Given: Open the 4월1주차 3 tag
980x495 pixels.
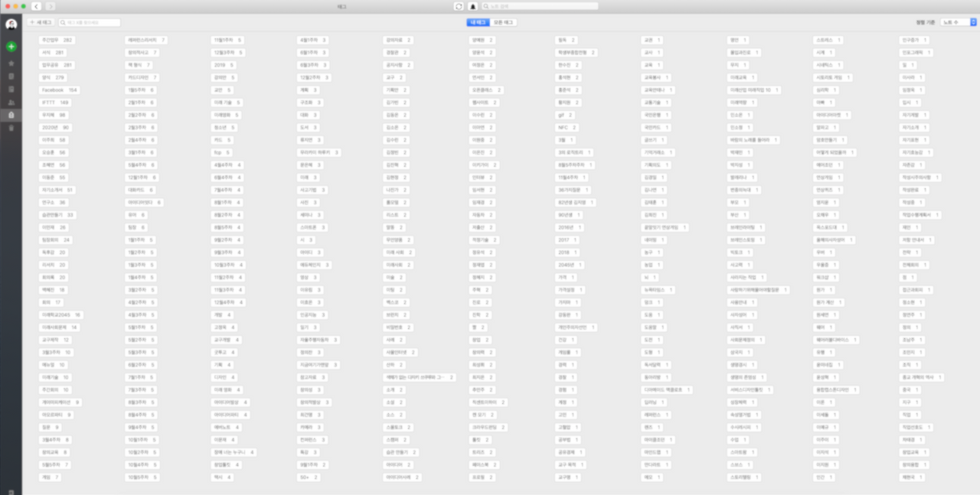Looking at the screenshot, I should (313, 40).
